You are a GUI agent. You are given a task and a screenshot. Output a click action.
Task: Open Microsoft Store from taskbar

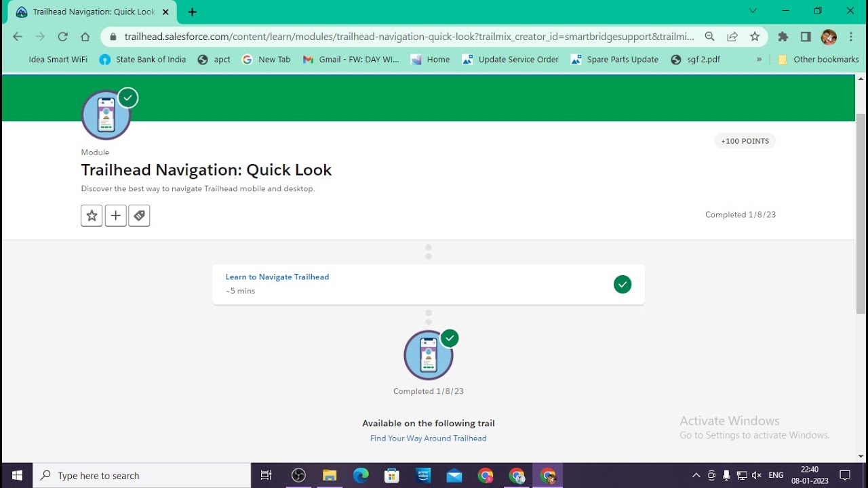coord(392,476)
